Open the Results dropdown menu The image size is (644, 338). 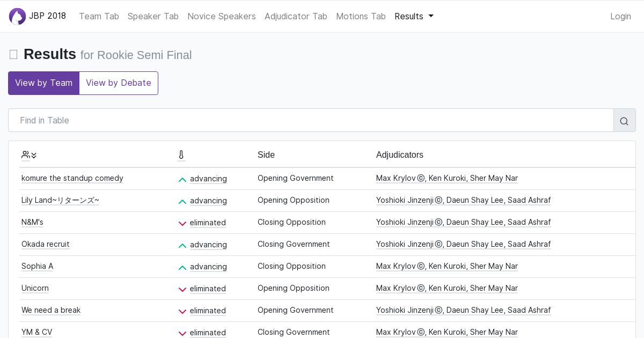[414, 16]
